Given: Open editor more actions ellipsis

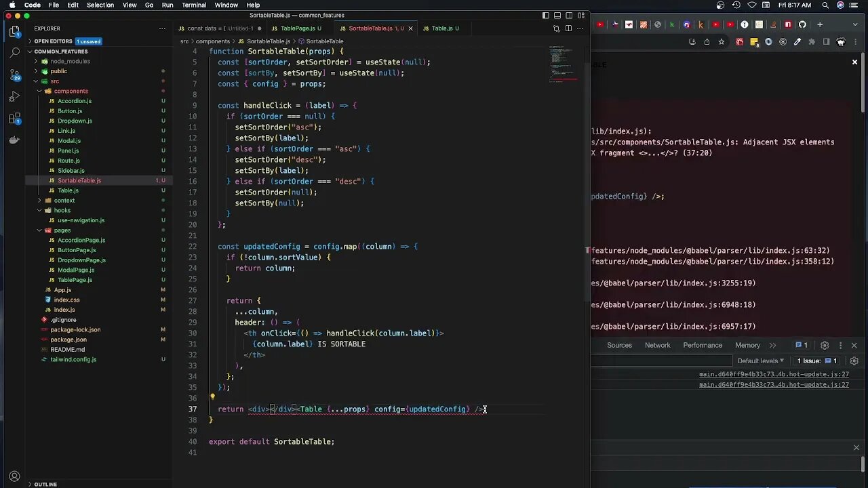Looking at the screenshot, I should (x=580, y=28).
